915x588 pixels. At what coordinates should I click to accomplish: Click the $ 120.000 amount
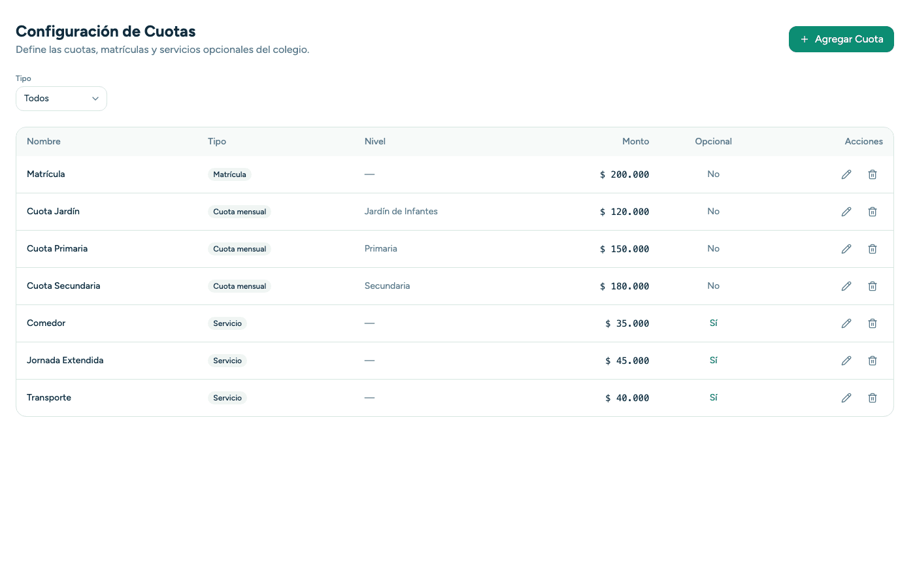[x=624, y=212]
